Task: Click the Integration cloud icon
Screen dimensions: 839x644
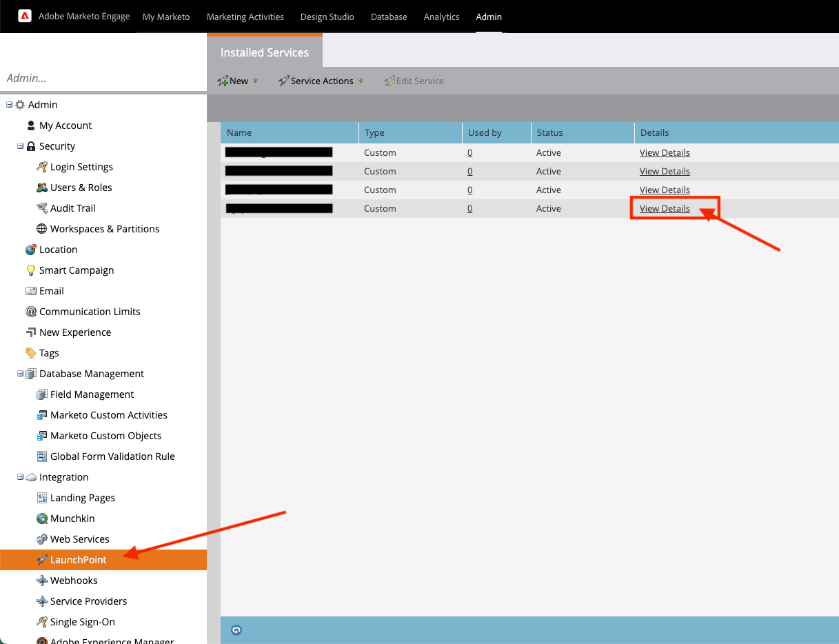Action: [31, 477]
